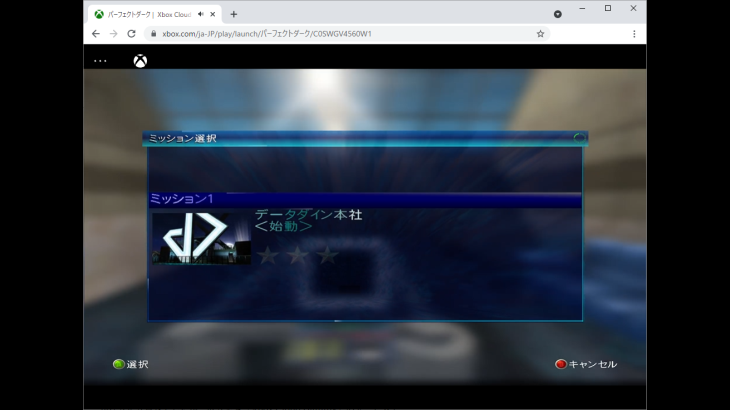Reload the page
The image size is (730, 410).
click(131, 33)
